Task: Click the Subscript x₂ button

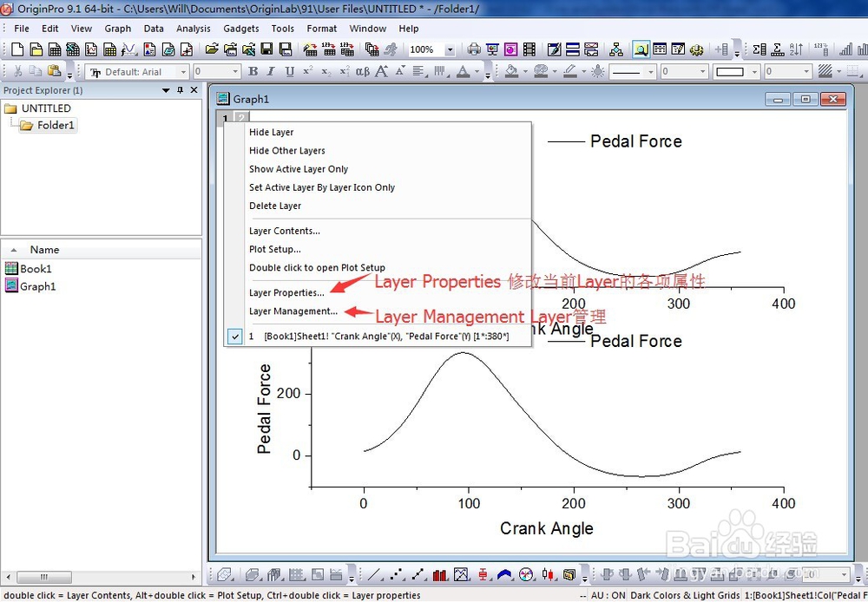Action: [x=326, y=71]
